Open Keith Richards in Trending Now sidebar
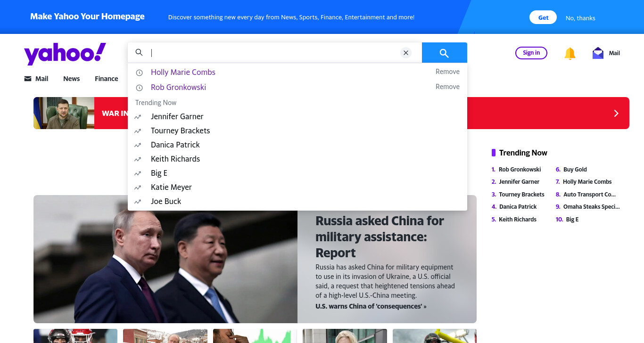Image resolution: width=644 pixels, height=343 pixels. coord(518,219)
